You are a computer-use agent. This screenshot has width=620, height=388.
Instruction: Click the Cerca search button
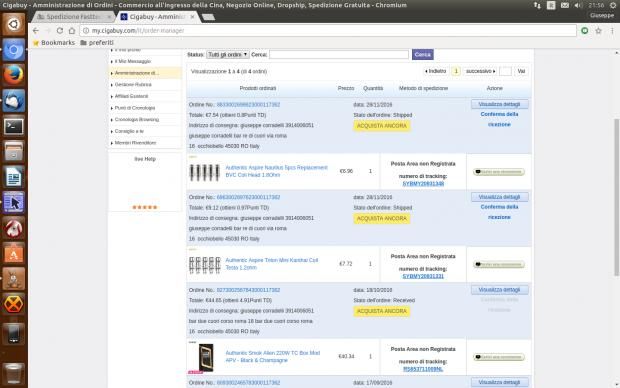point(422,55)
